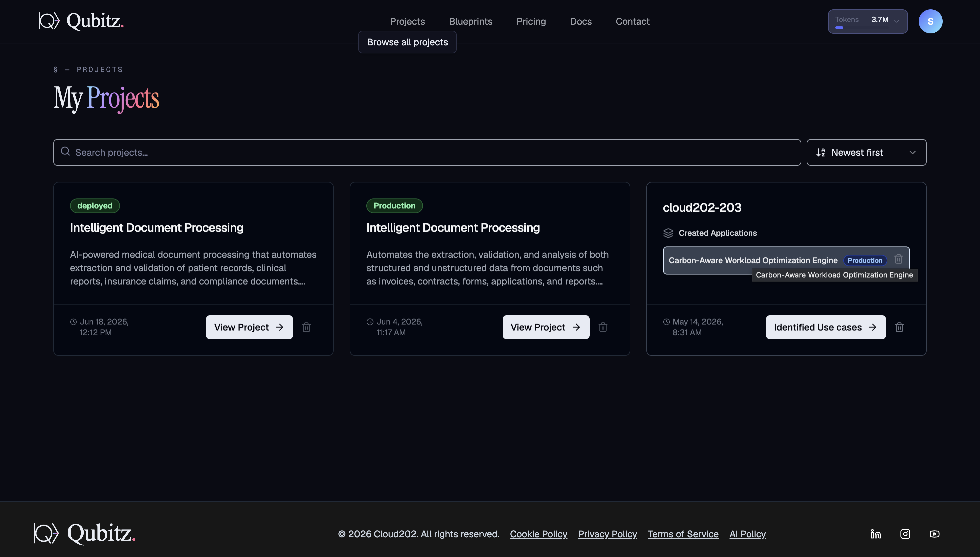This screenshot has height=557, width=980.
Task: Open the YouTube icon in footer
Action: pyautogui.click(x=935, y=534)
